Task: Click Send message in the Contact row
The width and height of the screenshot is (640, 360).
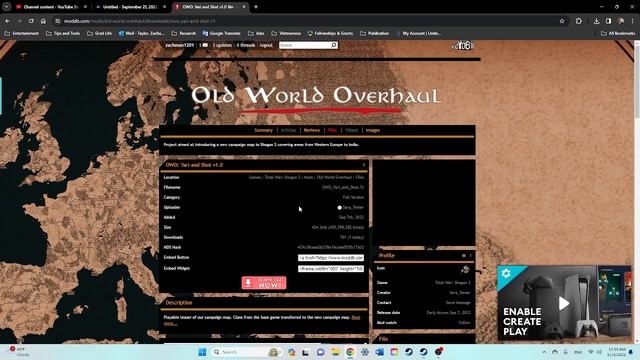Action: click(458, 302)
